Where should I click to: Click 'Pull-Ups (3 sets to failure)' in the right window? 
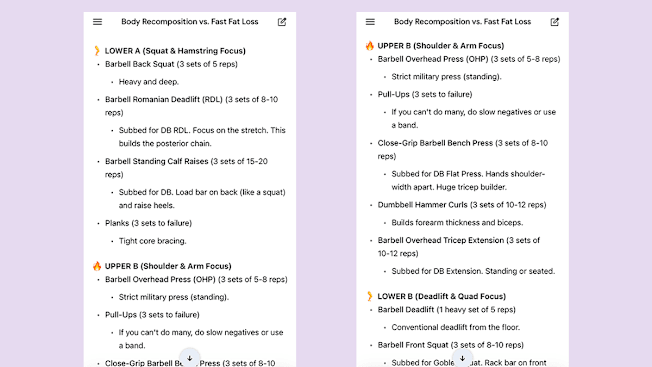[425, 94]
